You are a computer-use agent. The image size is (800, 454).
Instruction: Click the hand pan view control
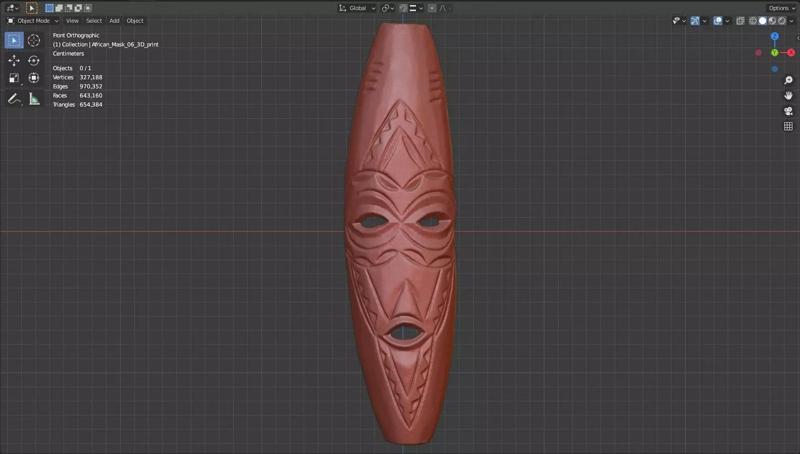[788, 95]
